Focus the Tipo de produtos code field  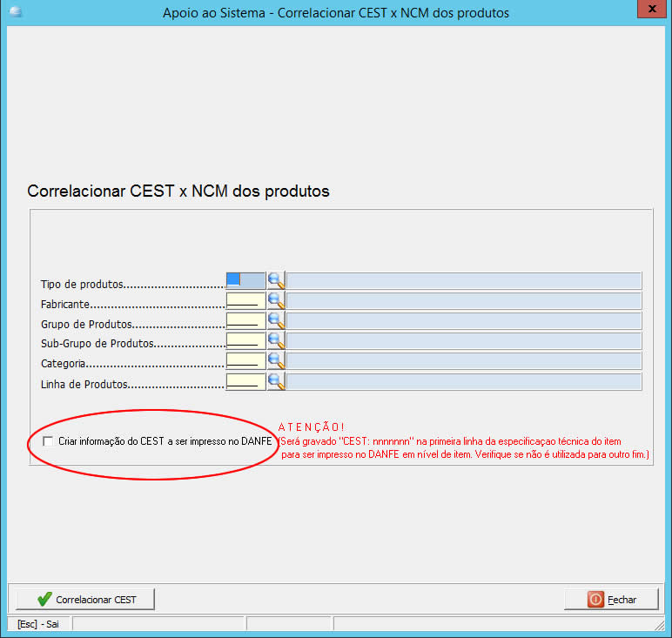pos(245,280)
